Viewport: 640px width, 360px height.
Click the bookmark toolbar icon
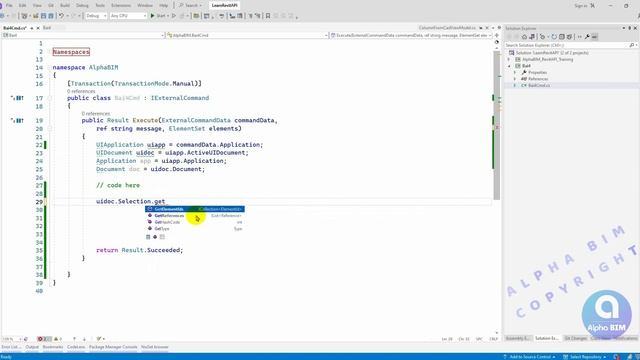268,16
